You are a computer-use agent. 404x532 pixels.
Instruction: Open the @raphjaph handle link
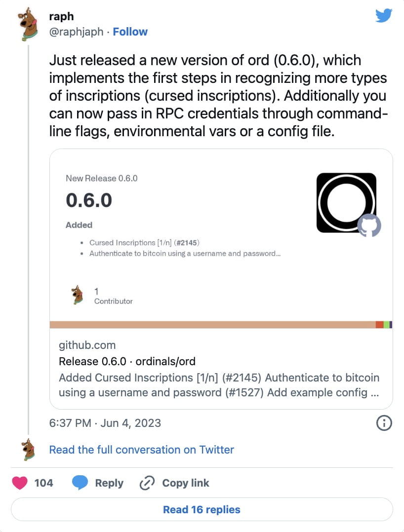(x=77, y=32)
